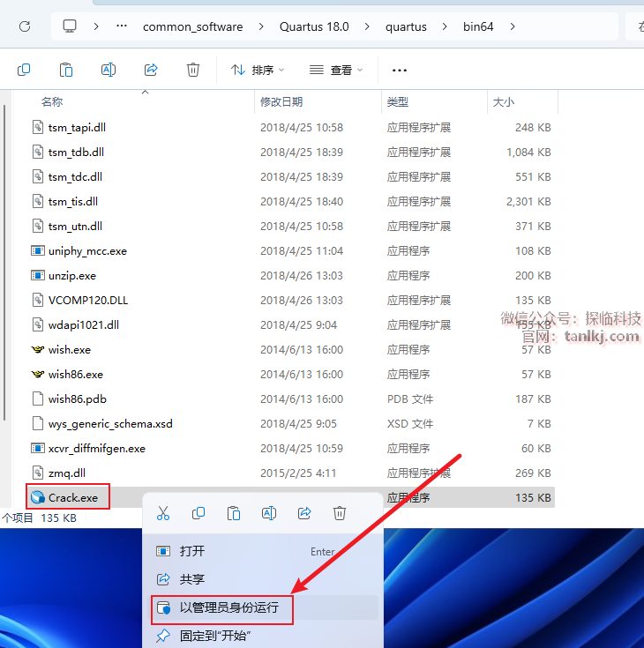Screen dimensions: 644x648
Task: Click the toolbar's delete trash icon
Action: [x=193, y=70]
